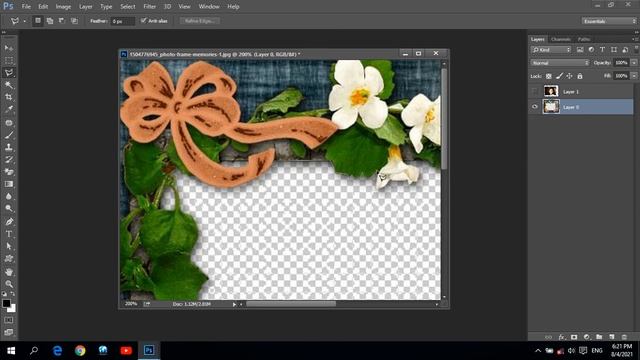Image resolution: width=640 pixels, height=360 pixels.
Task: Select the Crop tool
Action: pos(9,97)
